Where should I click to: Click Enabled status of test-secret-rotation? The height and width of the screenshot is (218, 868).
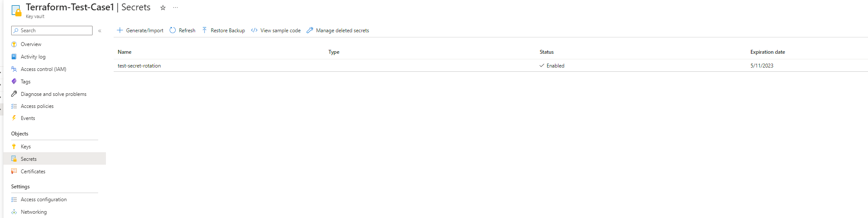pyautogui.click(x=555, y=66)
